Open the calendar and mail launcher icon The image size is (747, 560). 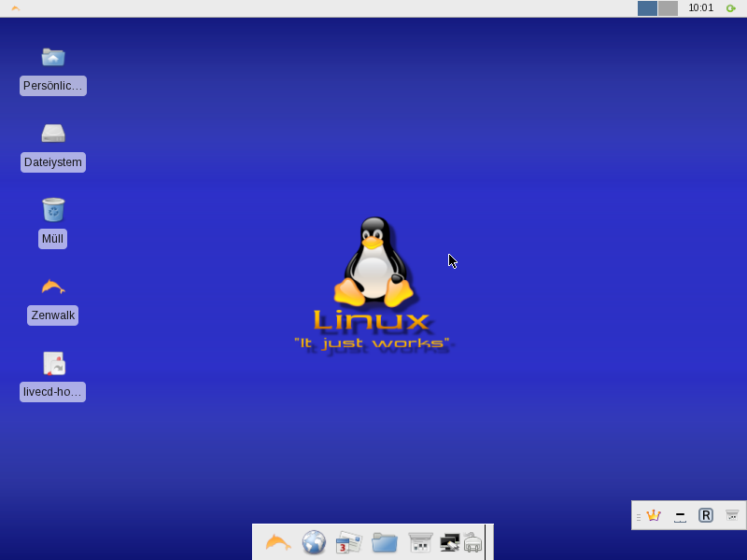tap(347, 541)
